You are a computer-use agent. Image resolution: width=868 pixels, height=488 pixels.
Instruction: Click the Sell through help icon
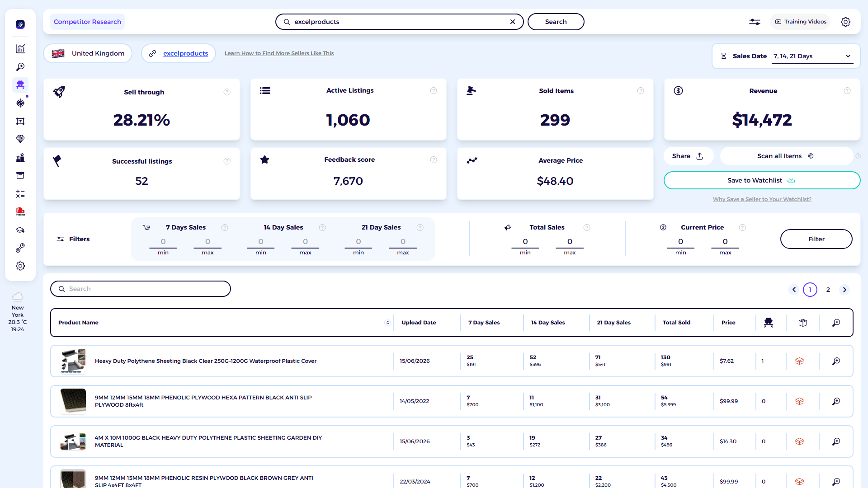click(227, 92)
